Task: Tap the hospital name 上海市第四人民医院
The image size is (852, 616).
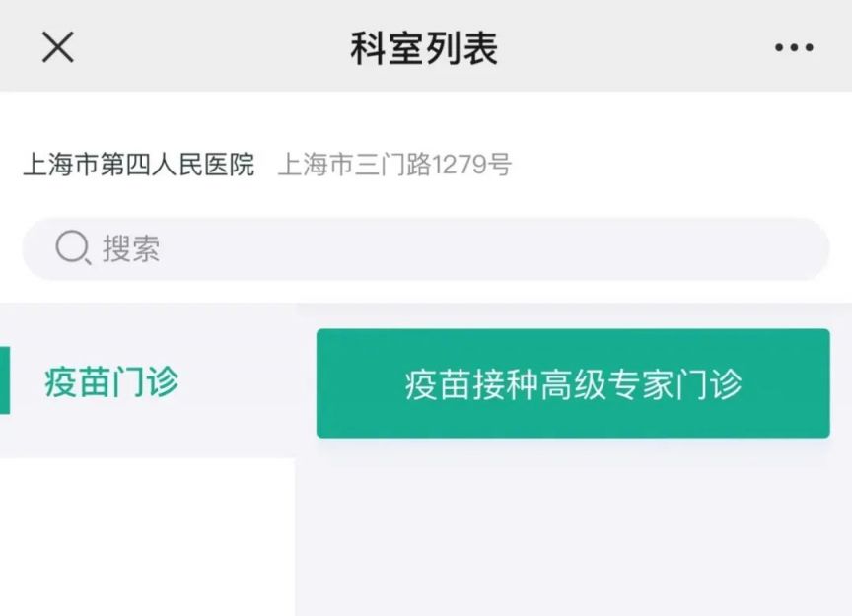Action: (139, 164)
